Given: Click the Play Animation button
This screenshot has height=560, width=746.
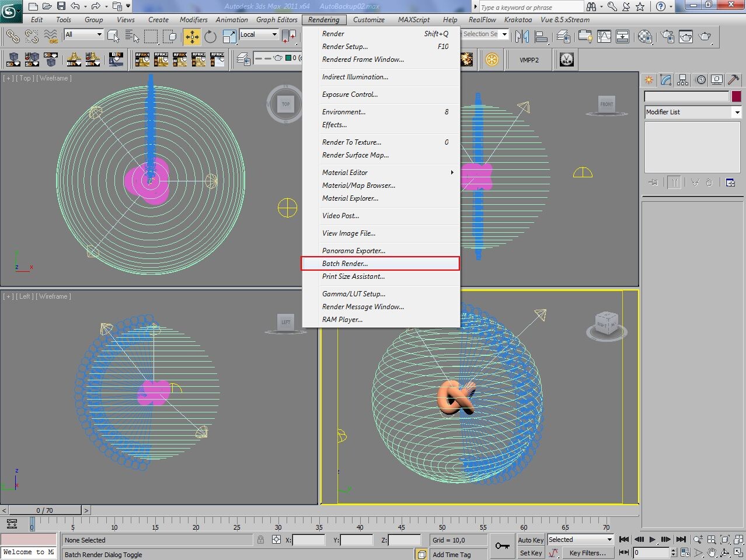Looking at the screenshot, I should click(x=653, y=540).
